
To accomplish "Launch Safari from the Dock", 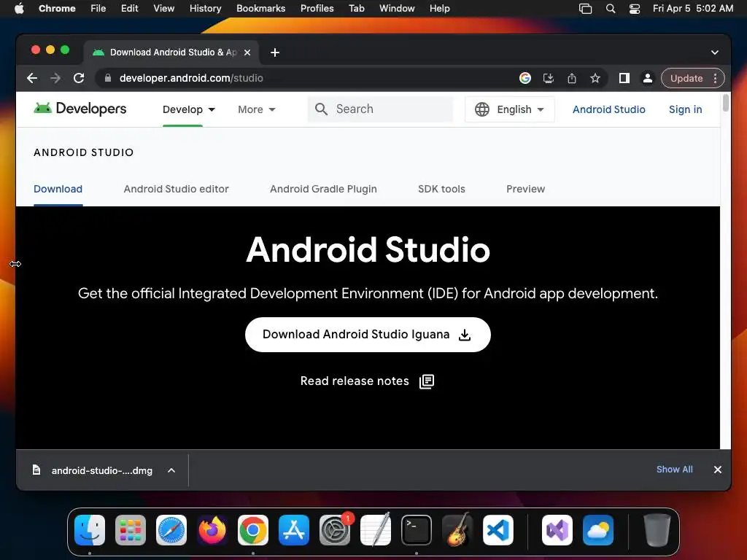I will coord(171,530).
